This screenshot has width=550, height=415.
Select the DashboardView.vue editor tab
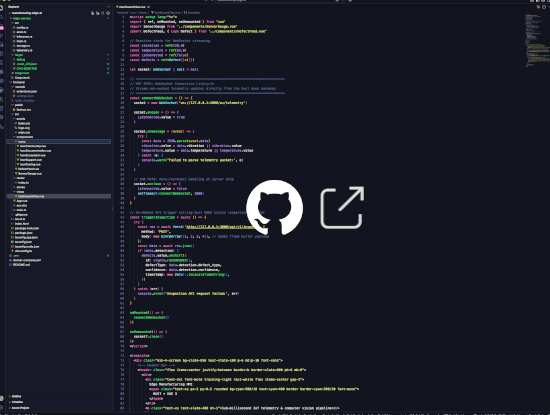(132, 7)
